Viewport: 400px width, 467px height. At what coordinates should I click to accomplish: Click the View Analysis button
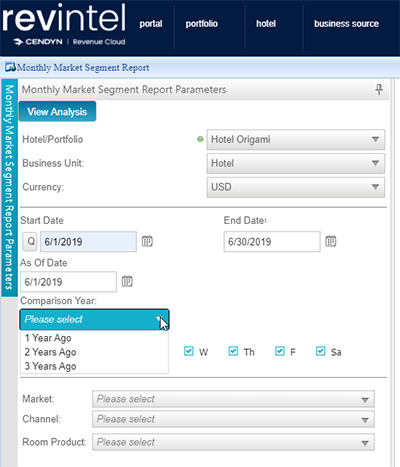tap(57, 112)
